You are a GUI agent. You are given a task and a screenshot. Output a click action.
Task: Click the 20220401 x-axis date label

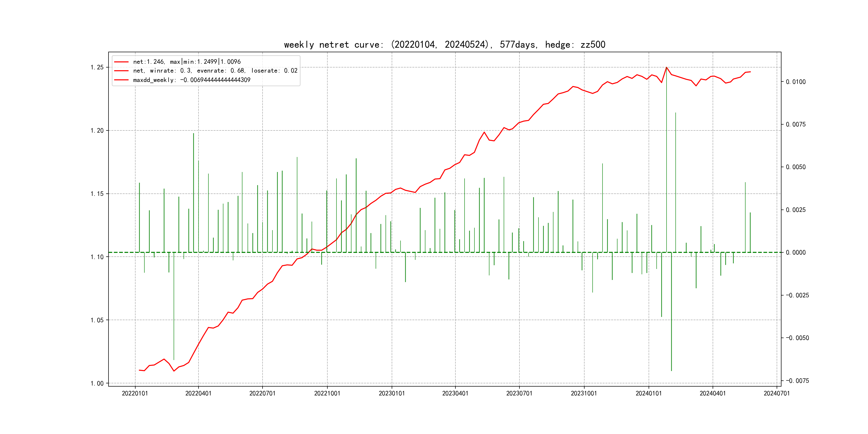click(198, 393)
